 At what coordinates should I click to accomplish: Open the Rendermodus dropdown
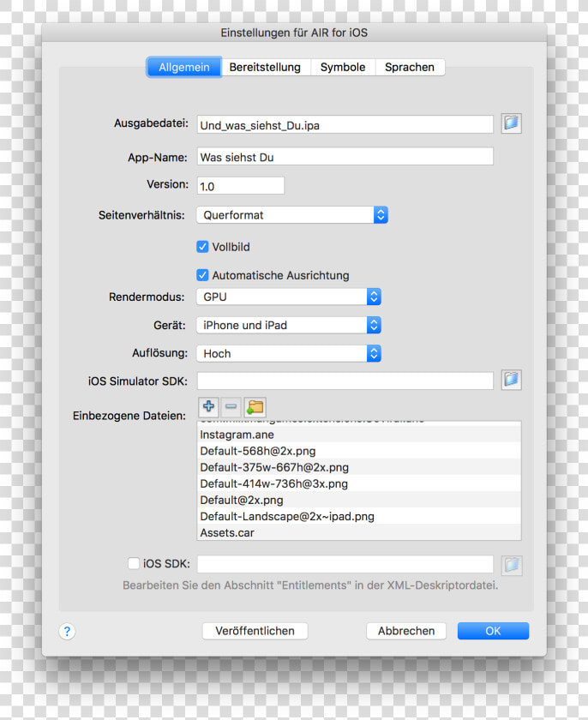289,297
